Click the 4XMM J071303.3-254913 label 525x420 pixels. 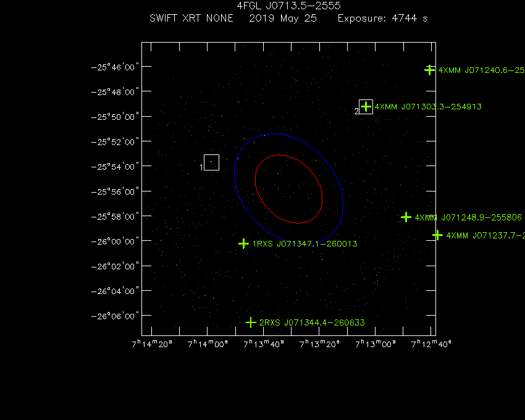click(428, 107)
